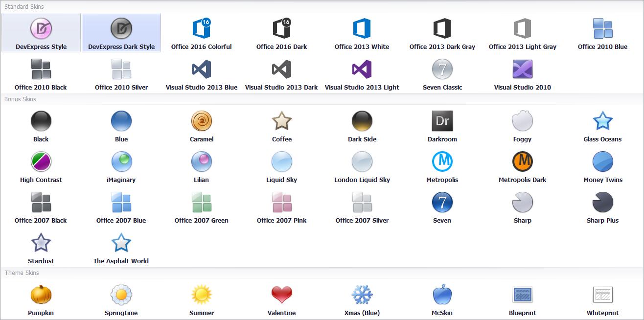Choose the Darkroom skin icon

[442, 121]
